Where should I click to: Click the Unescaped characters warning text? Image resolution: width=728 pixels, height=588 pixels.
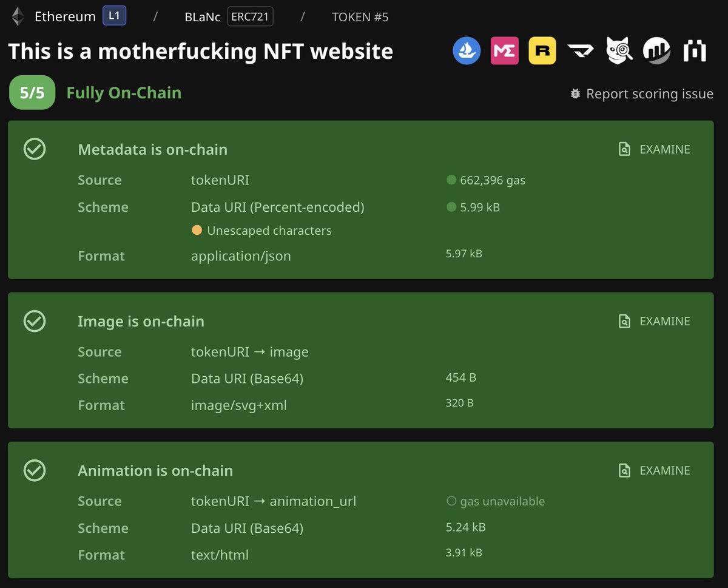(x=269, y=231)
